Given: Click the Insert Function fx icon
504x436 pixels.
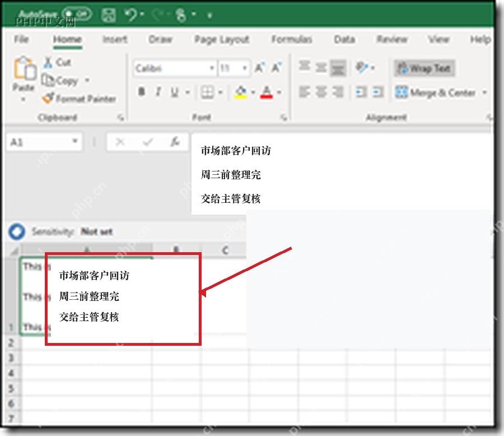Looking at the screenshot, I should coord(175,142).
